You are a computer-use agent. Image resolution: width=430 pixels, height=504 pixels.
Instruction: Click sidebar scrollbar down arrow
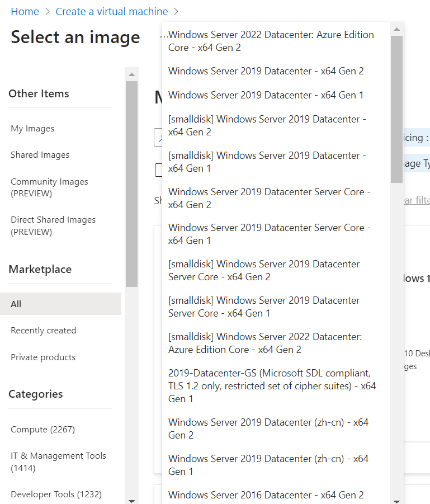pos(131,501)
